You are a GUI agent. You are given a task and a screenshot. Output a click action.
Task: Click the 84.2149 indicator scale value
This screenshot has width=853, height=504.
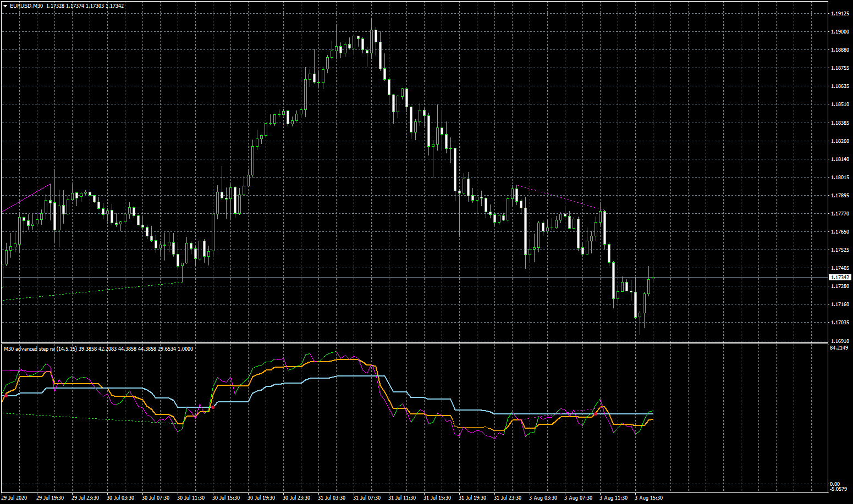pyautogui.click(x=839, y=348)
